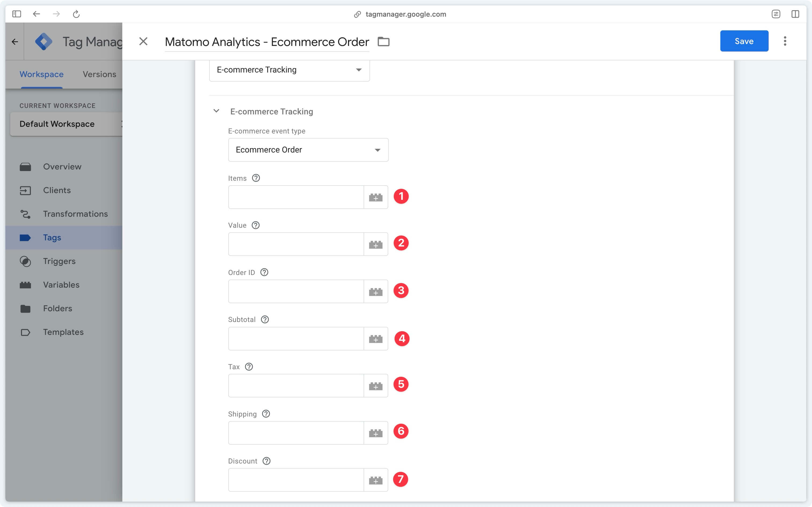Image resolution: width=812 pixels, height=507 pixels.
Task: Edit the tag name Matomo Analytics - Ecommerce Order
Action: pyautogui.click(x=267, y=42)
